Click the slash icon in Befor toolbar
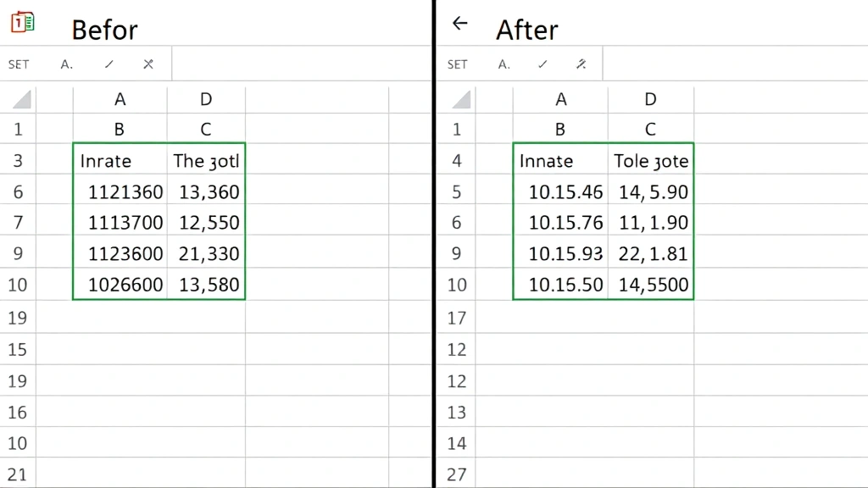 108,64
